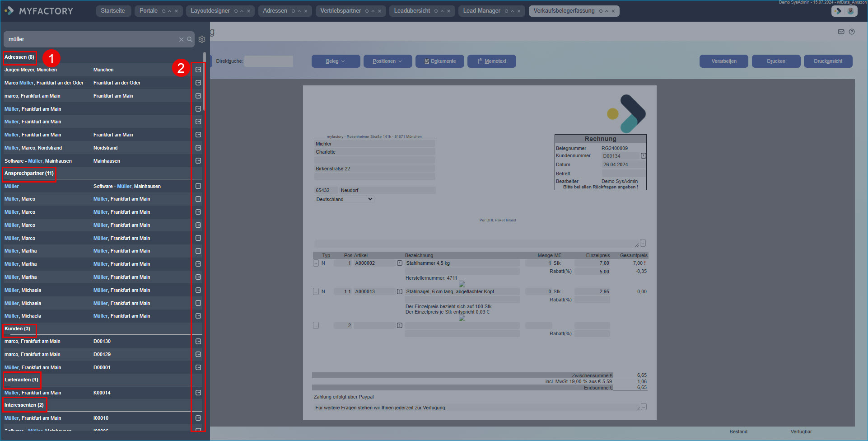Open the Deutschland country dropdown
The image size is (868, 441).
pos(344,199)
